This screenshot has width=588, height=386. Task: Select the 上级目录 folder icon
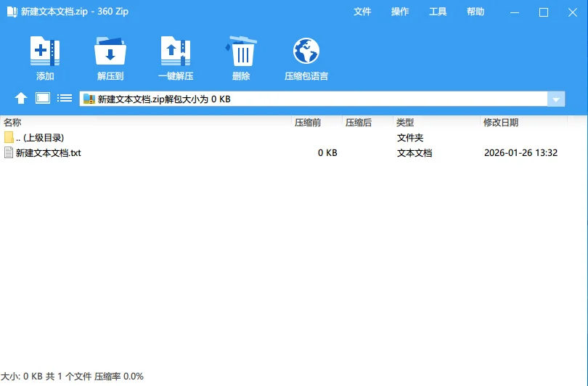point(9,137)
